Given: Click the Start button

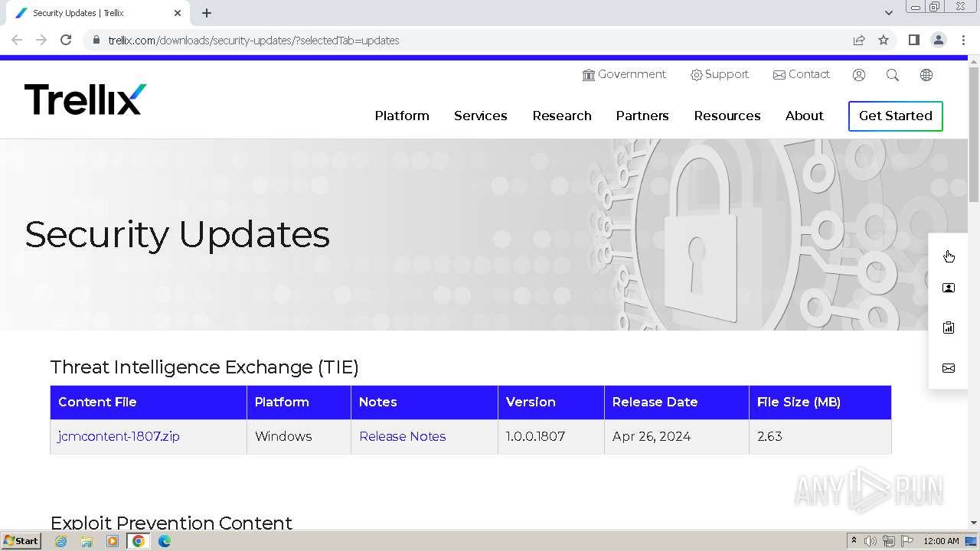Looking at the screenshot, I should coord(21,541).
